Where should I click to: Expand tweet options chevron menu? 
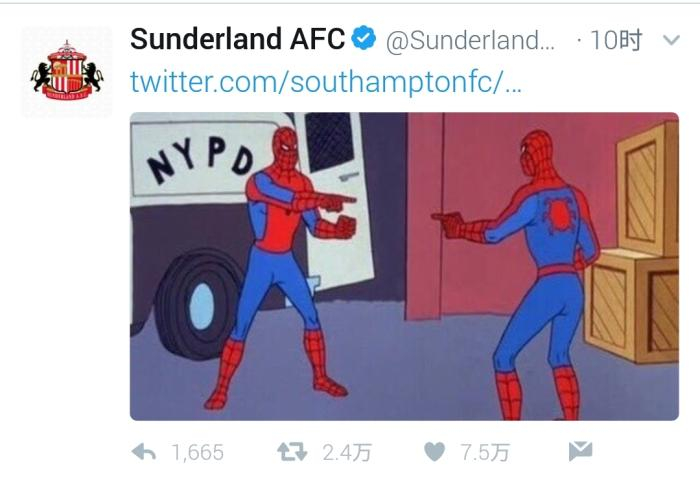(671, 40)
